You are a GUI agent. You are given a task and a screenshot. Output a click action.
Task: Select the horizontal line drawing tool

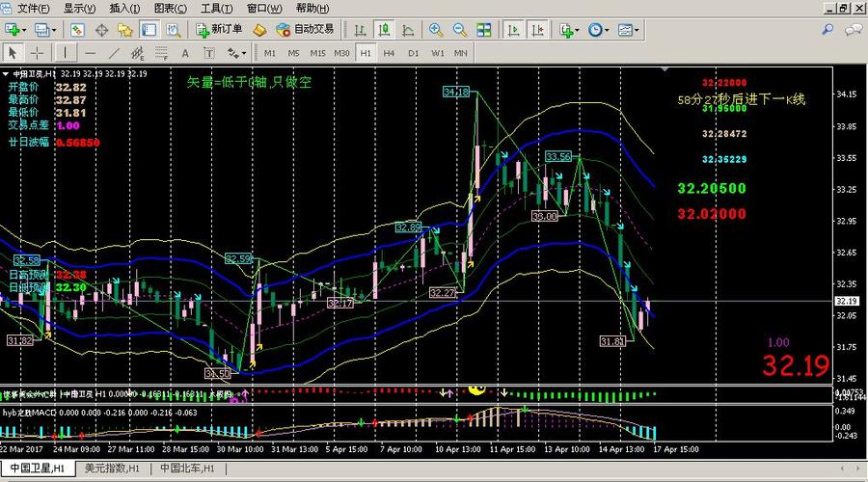click(91, 53)
